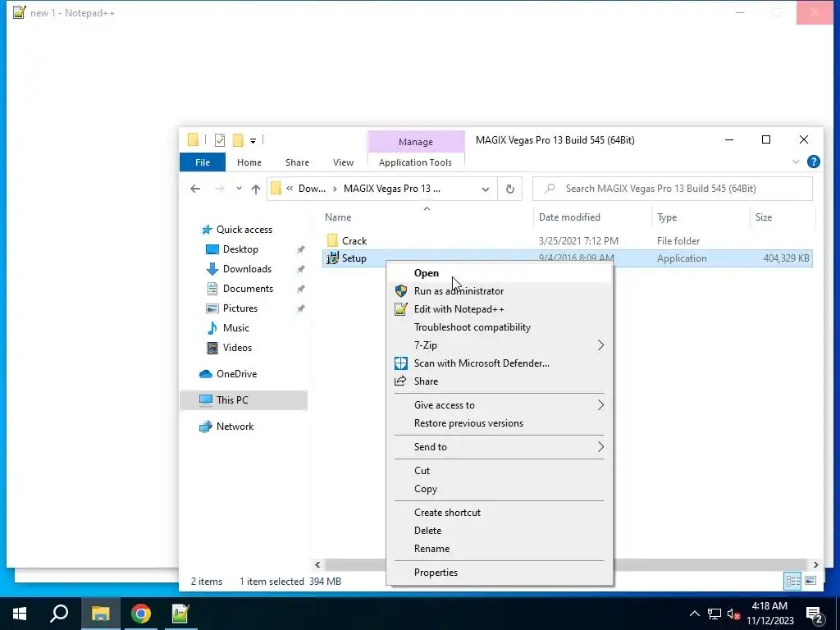Refresh the current folder
Viewport: 840px width, 630px height.
click(x=510, y=189)
